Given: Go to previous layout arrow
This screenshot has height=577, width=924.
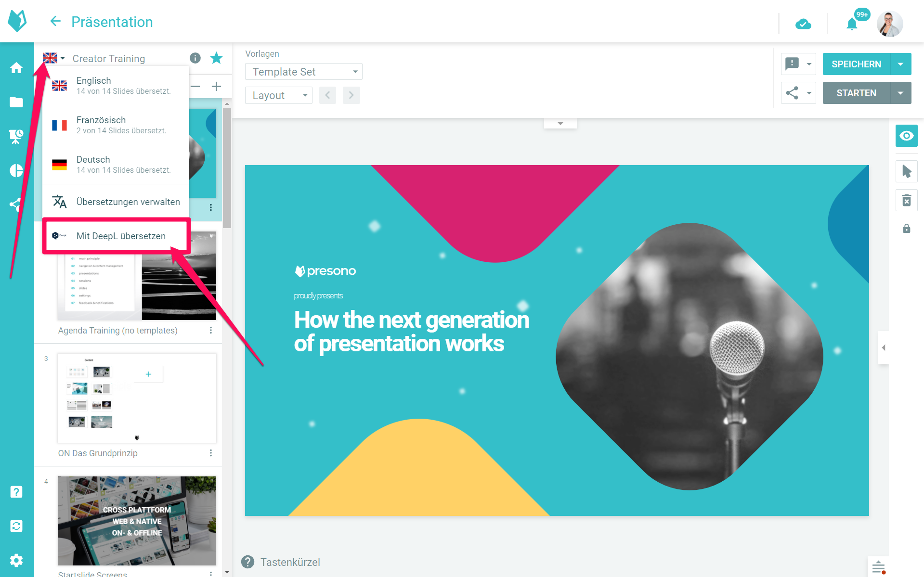Looking at the screenshot, I should point(327,95).
